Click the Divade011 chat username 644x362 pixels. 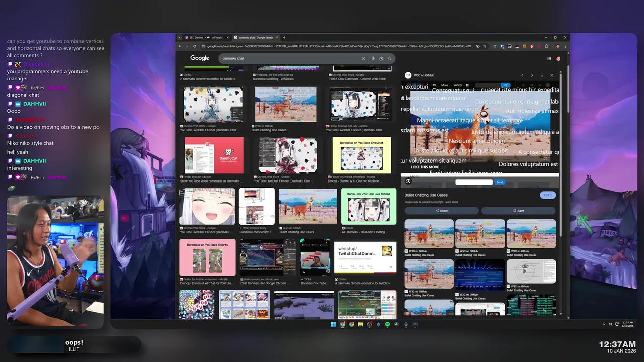(36, 64)
